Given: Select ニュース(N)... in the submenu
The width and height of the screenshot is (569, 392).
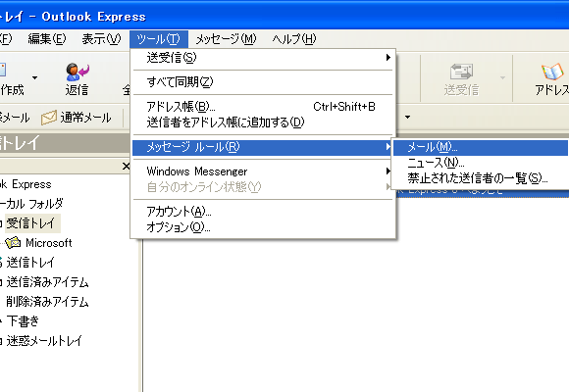Looking at the screenshot, I should 481,163.
